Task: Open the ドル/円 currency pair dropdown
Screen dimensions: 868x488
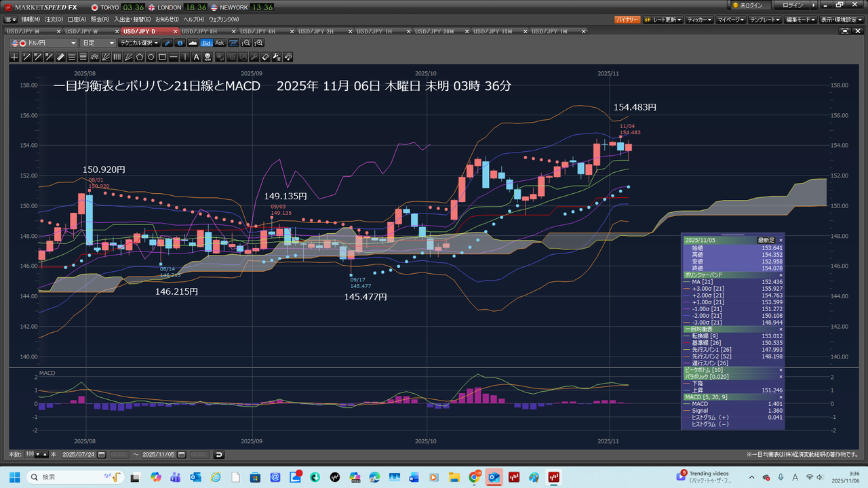Action: pos(45,43)
